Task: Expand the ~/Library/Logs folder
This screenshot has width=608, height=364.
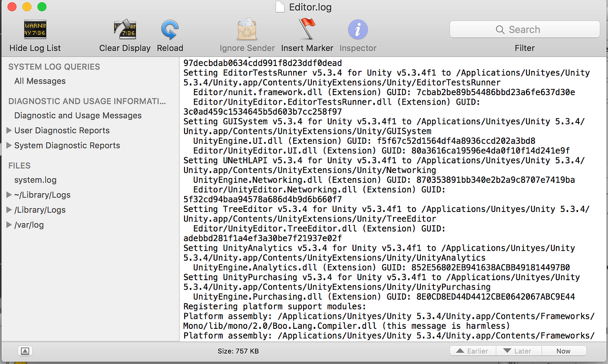Action: click(x=9, y=195)
